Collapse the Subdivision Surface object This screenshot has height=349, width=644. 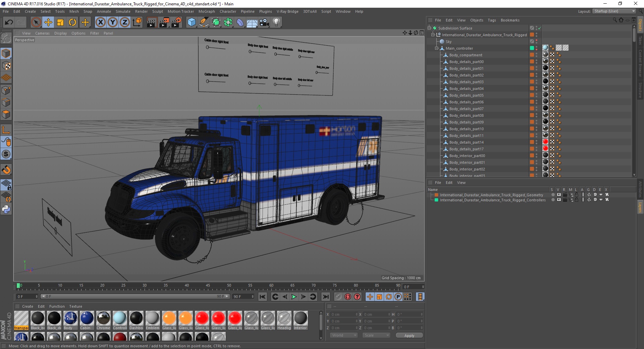coord(429,28)
